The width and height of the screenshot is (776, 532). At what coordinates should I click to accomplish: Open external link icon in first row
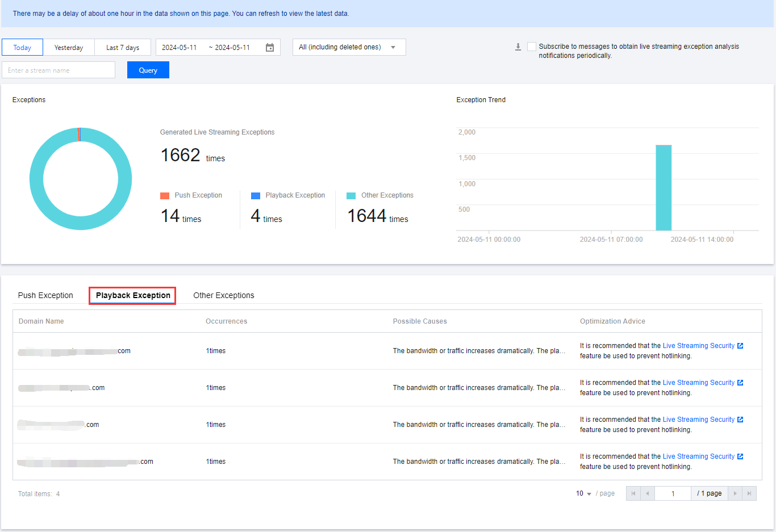coord(740,346)
